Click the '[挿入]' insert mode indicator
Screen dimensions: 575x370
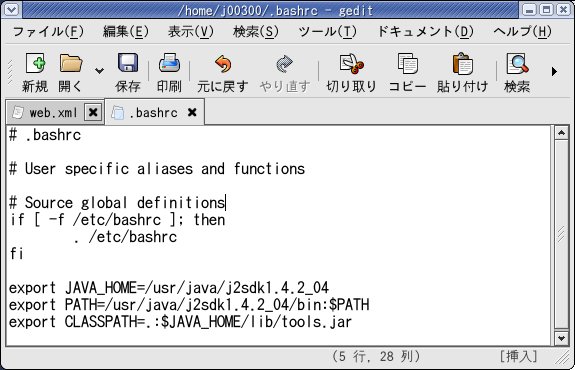[519, 356]
